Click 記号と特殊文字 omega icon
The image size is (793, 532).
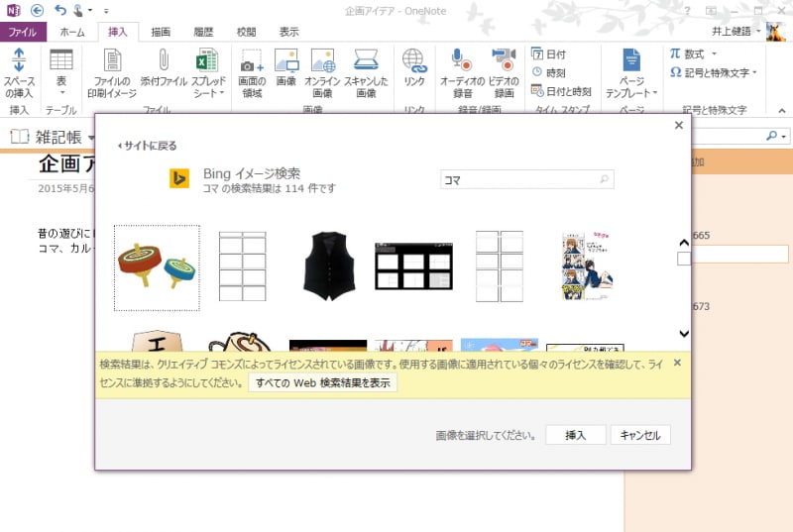pos(676,72)
